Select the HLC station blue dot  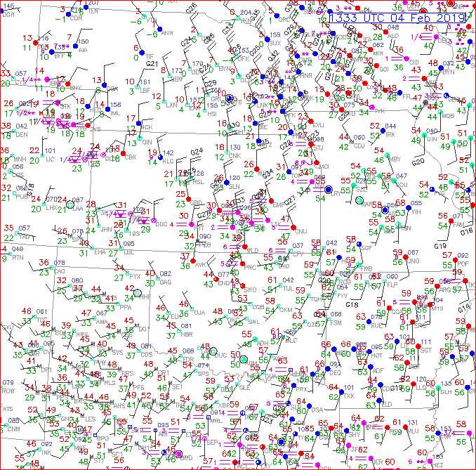160,156
